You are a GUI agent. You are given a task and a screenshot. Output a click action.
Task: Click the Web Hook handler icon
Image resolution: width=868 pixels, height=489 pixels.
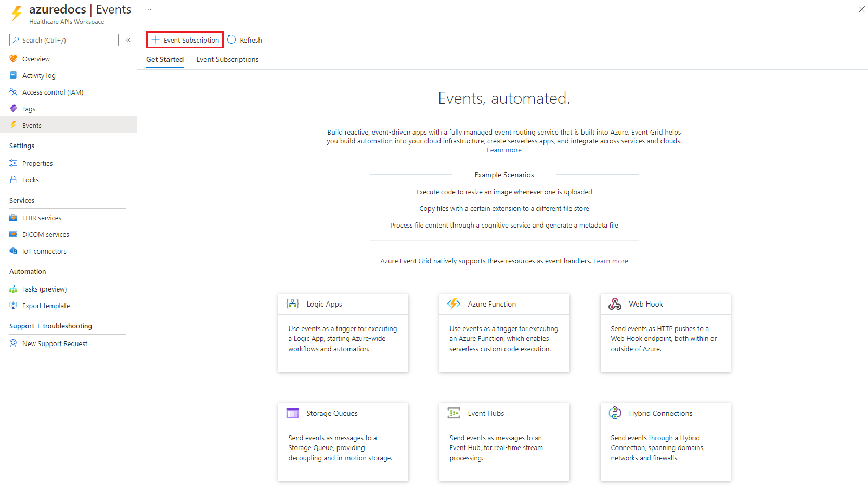tap(615, 304)
